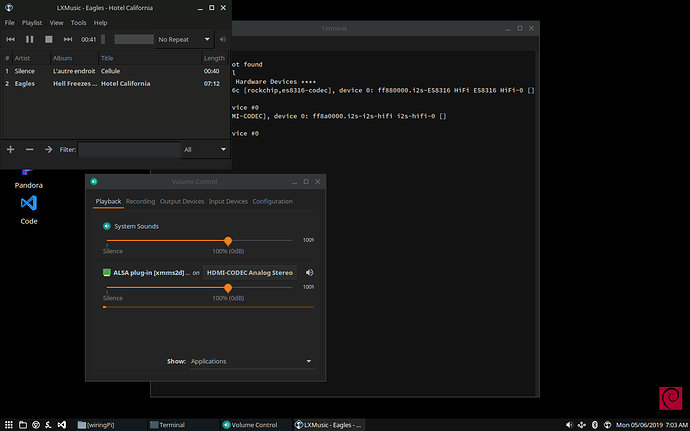Switch to the Terminal taskbar window
The width and height of the screenshot is (690, 431).
coord(183,425)
